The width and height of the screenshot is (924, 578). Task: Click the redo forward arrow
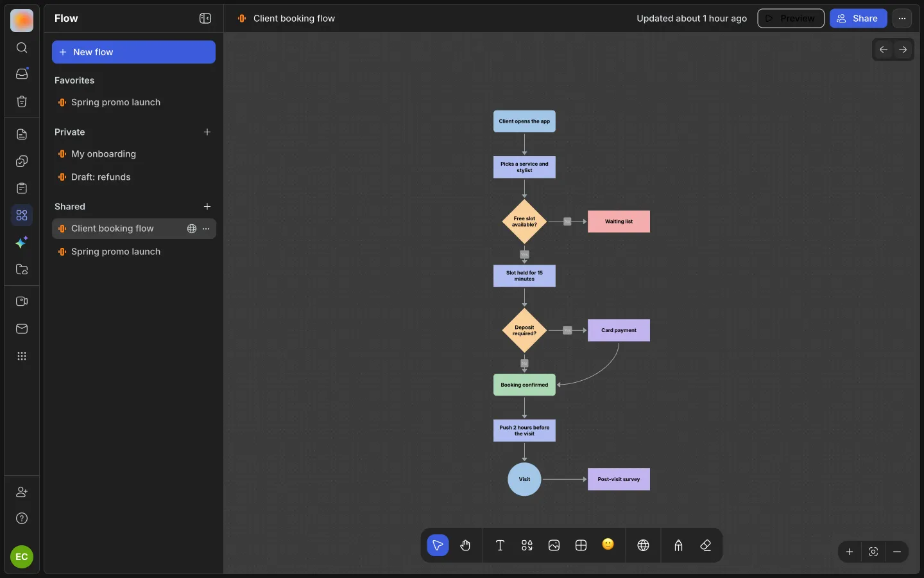click(x=903, y=49)
